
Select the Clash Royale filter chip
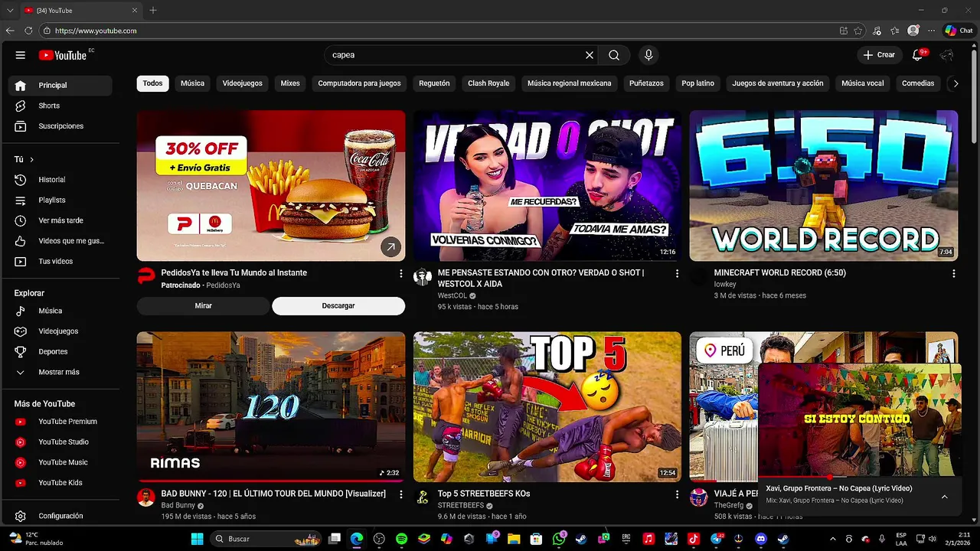click(488, 83)
